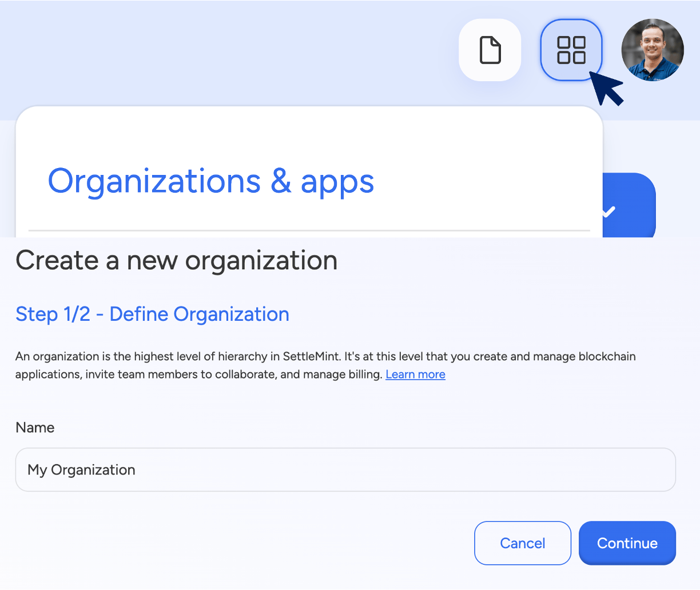Click the rounded apps icon near the cursor
700x590 pixels.
click(x=571, y=50)
